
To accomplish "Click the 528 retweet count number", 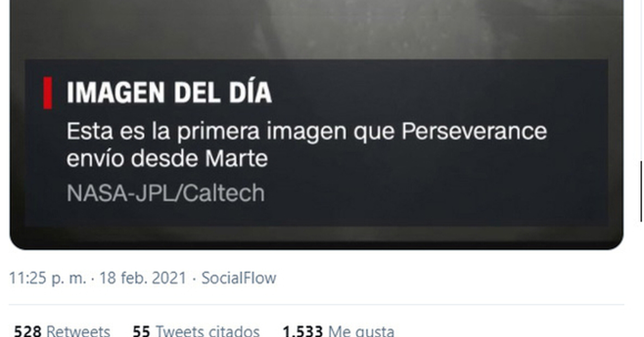I will point(28,331).
